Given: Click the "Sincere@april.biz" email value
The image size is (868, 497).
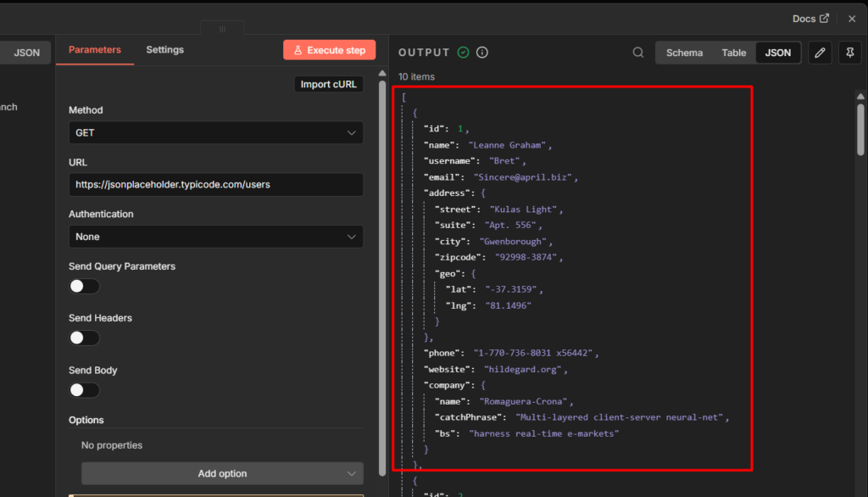Looking at the screenshot, I should pos(522,177).
